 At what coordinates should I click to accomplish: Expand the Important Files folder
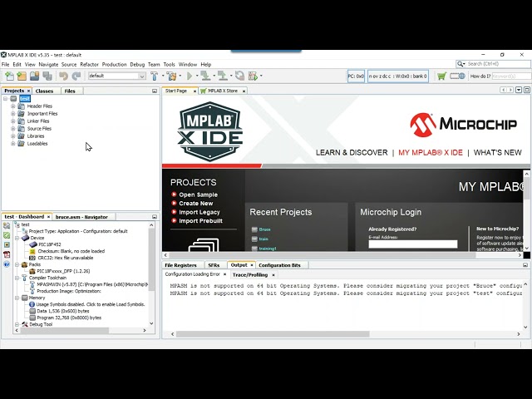[x=13, y=114]
